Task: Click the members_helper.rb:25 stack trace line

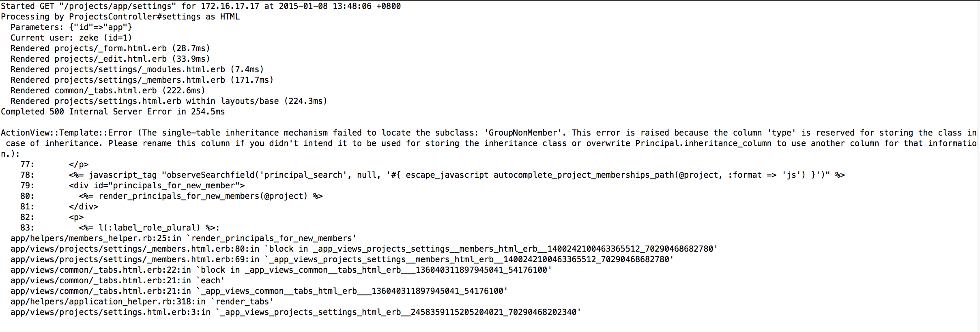Action: click(183, 238)
